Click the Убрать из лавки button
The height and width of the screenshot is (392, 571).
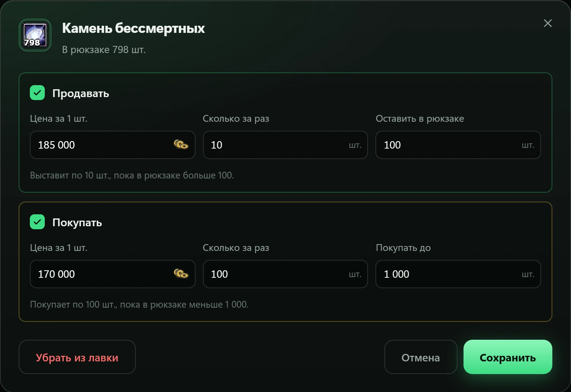77,357
